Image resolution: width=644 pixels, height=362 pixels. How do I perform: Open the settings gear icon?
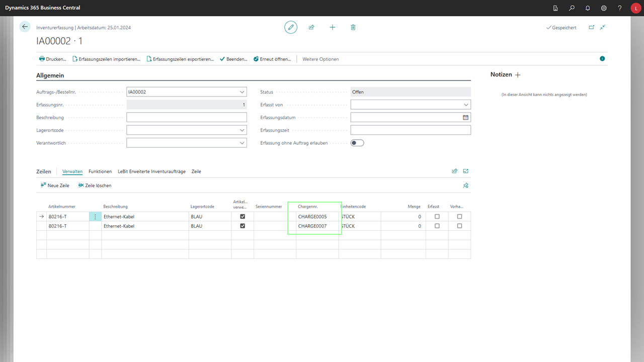point(604,8)
